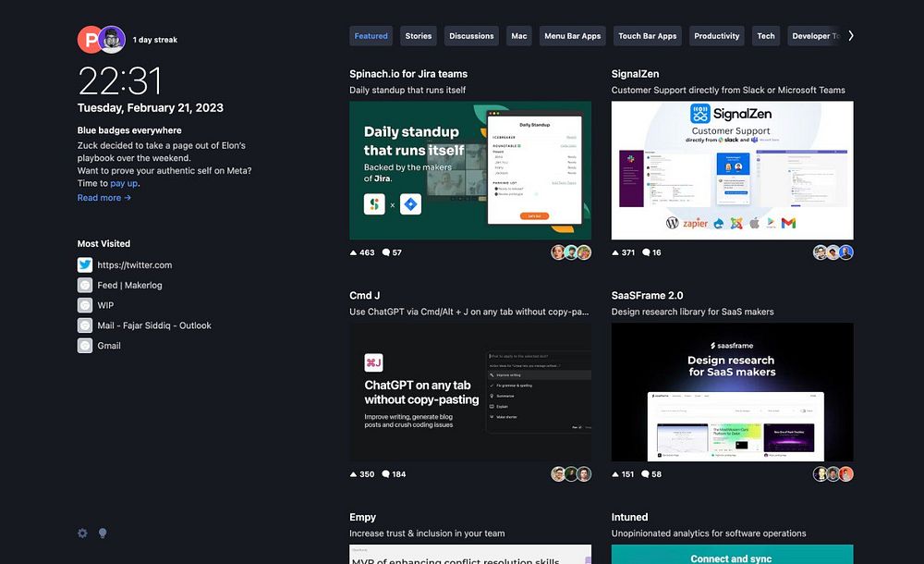Click SaaSFrame Design research thumbnail
The width and height of the screenshot is (924, 564).
tap(733, 392)
